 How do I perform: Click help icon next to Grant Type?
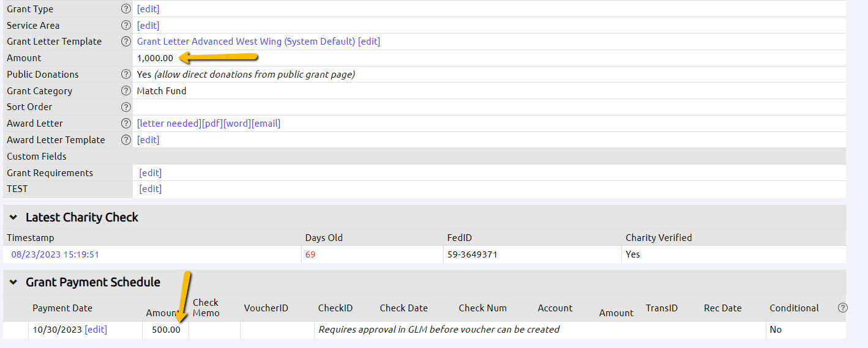126,9
